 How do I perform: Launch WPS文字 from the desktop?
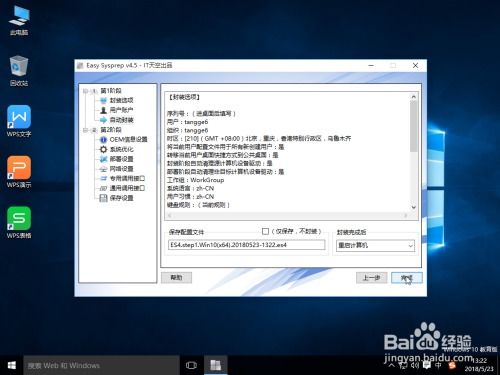pyautogui.click(x=19, y=121)
